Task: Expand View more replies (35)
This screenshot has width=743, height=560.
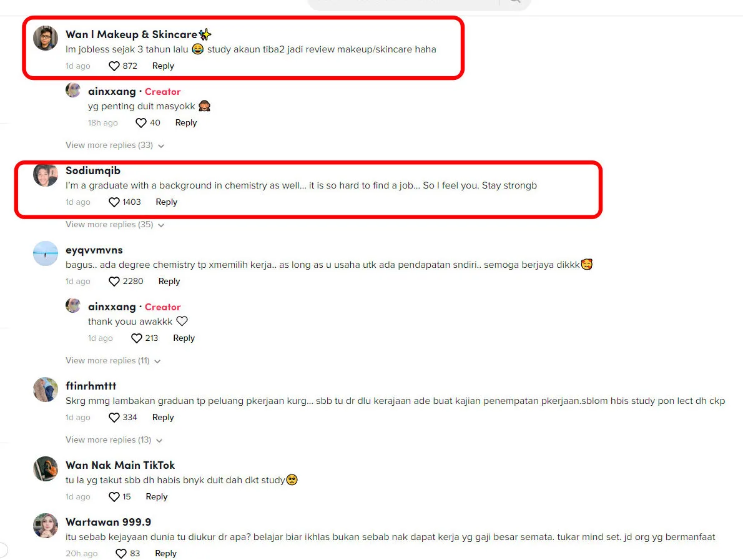Action: click(115, 224)
